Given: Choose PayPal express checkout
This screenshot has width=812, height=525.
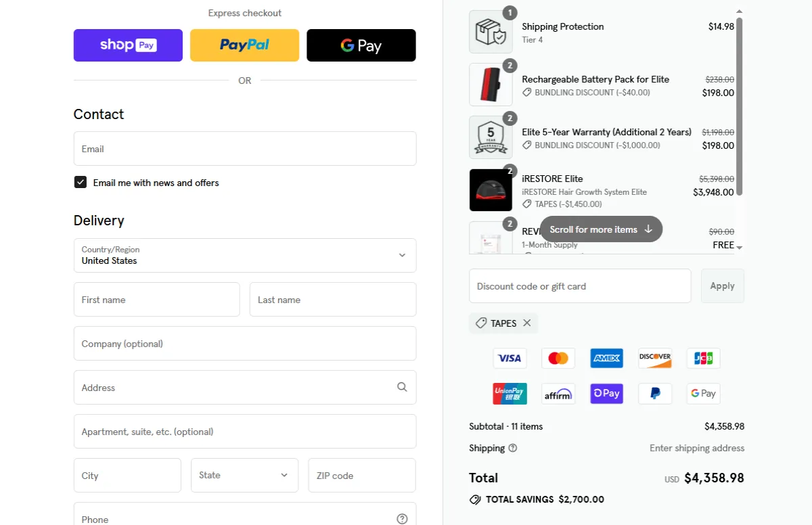Looking at the screenshot, I should 244,45.
